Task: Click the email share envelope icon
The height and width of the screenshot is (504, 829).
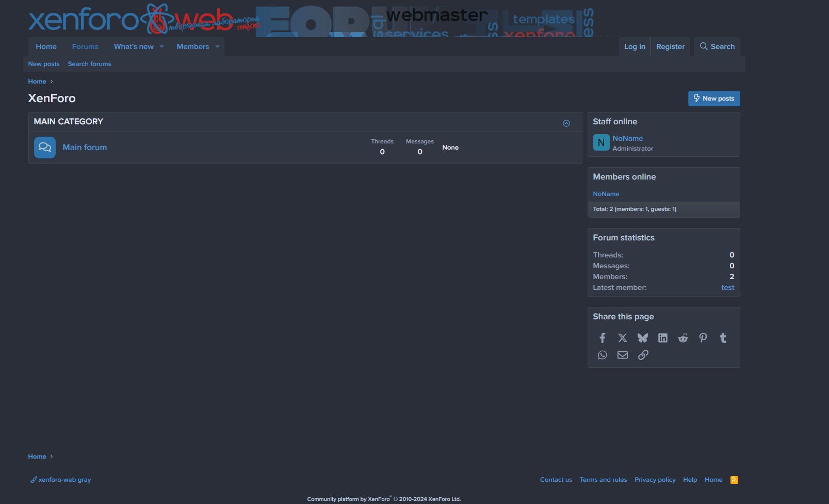Action: [x=623, y=355]
